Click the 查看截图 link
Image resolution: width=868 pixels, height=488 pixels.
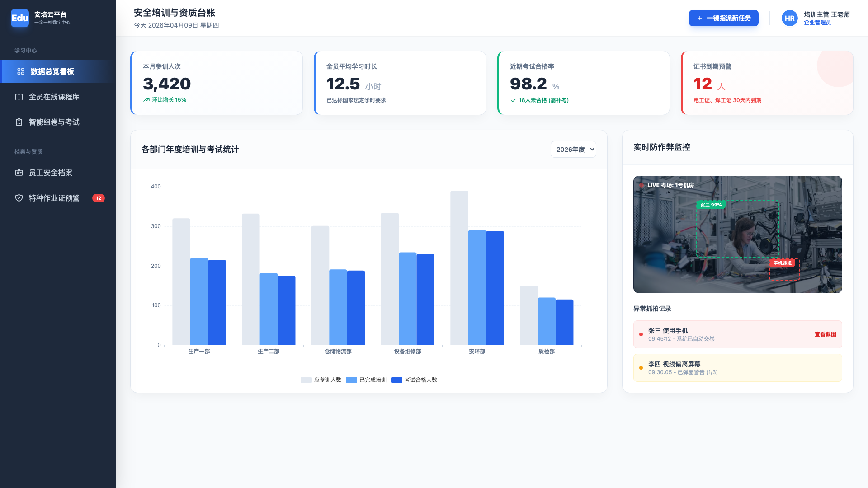pos(825,334)
